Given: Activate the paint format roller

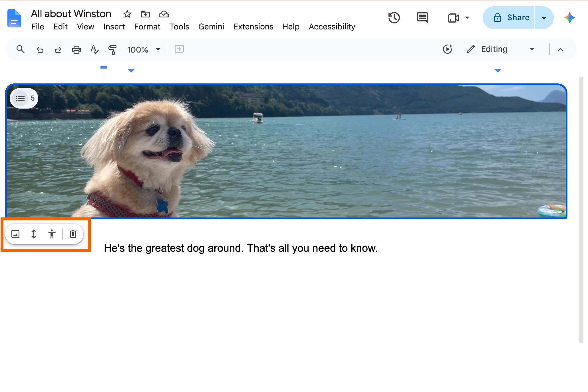Looking at the screenshot, I should (x=112, y=50).
